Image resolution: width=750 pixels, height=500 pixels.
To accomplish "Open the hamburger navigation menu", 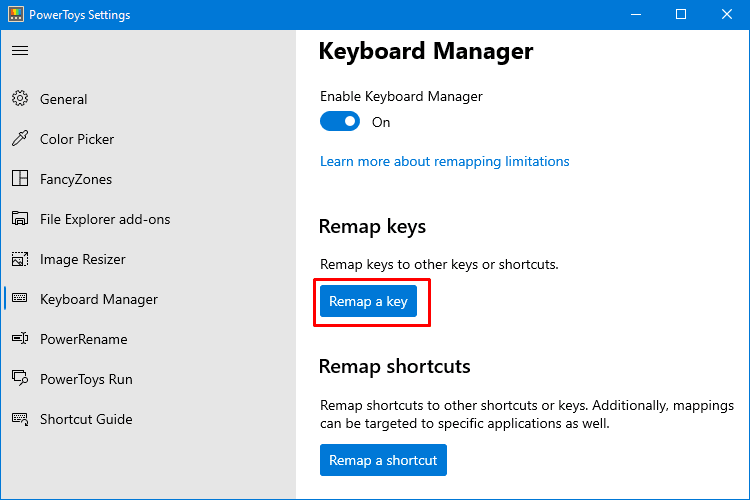I will coord(20,50).
